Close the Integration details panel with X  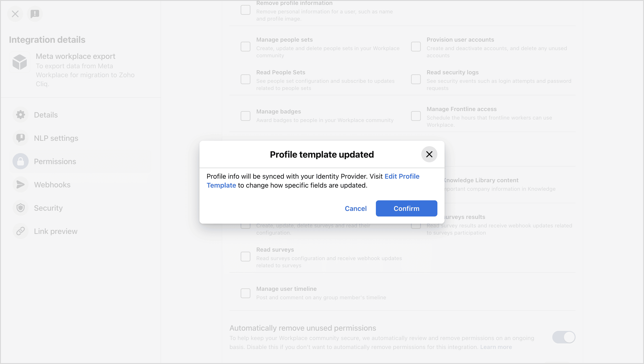tap(15, 14)
